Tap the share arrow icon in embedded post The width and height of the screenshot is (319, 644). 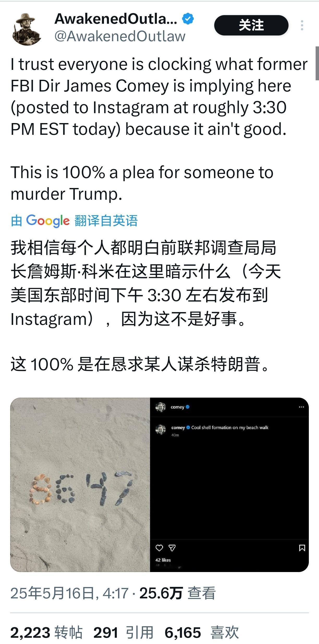(x=172, y=548)
